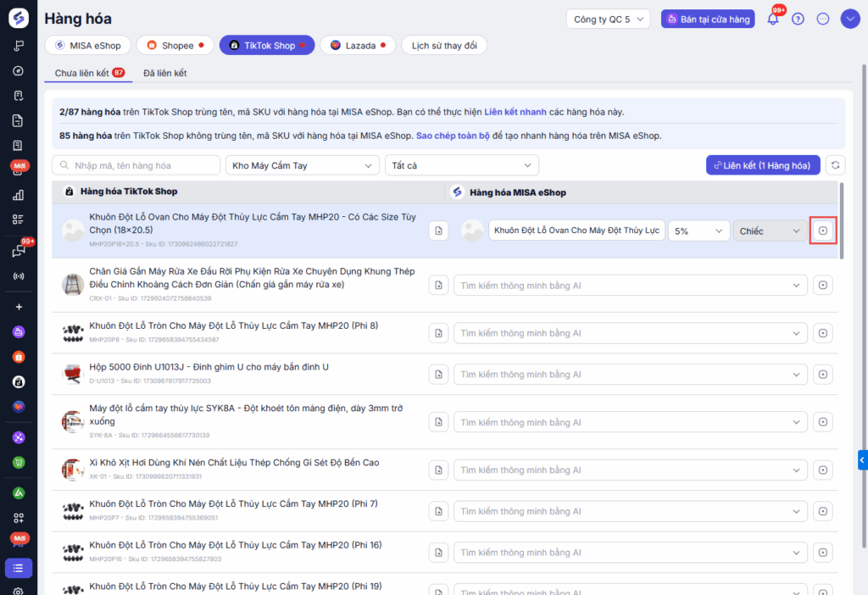
Task: Open the apps grid sidebar icon
Action: [x=19, y=518]
